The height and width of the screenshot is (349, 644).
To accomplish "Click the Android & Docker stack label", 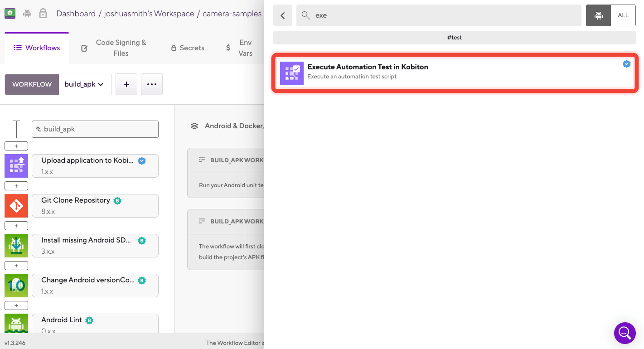I will 234,126.
